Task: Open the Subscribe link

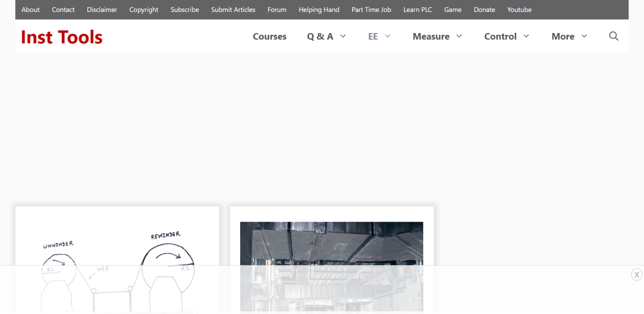Action: [184, 9]
